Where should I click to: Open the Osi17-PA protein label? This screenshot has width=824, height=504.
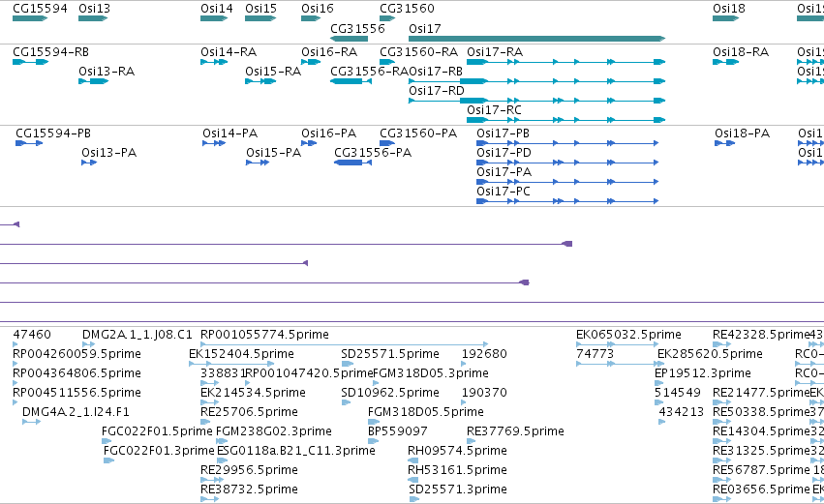(x=504, y=172)
